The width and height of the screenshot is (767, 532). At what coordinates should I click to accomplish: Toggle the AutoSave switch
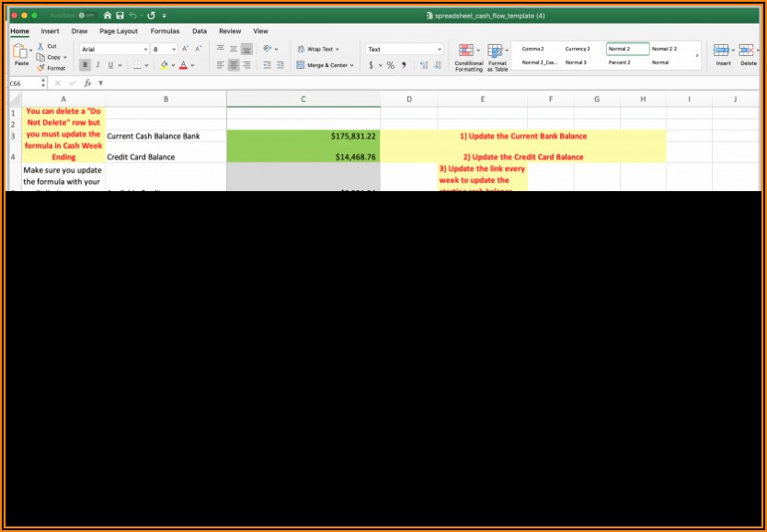tap(85, 16)
